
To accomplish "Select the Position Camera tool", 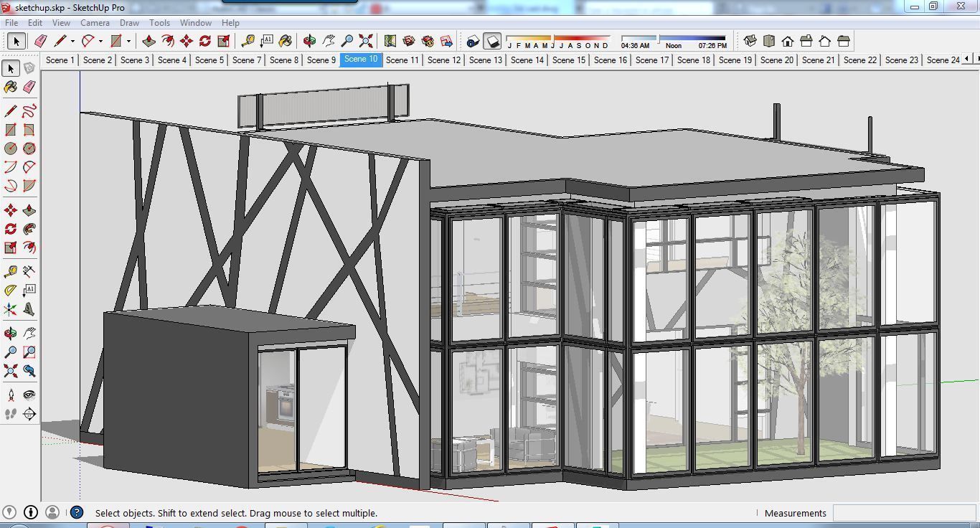I will [10, 395].
